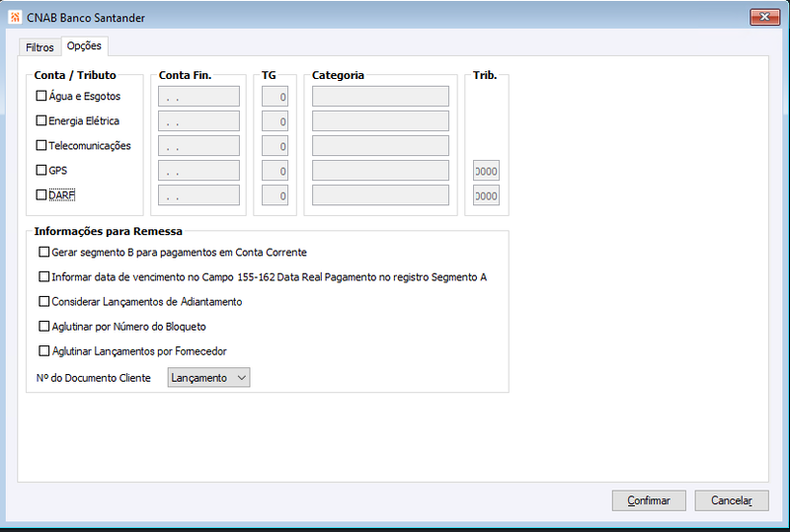Click the Conta / Tributo group heading

[x=75, y=75]
